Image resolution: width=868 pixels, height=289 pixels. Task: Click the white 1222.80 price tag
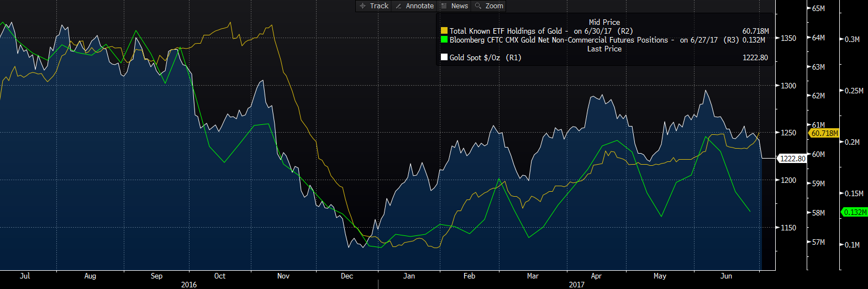tap(793, 159)
